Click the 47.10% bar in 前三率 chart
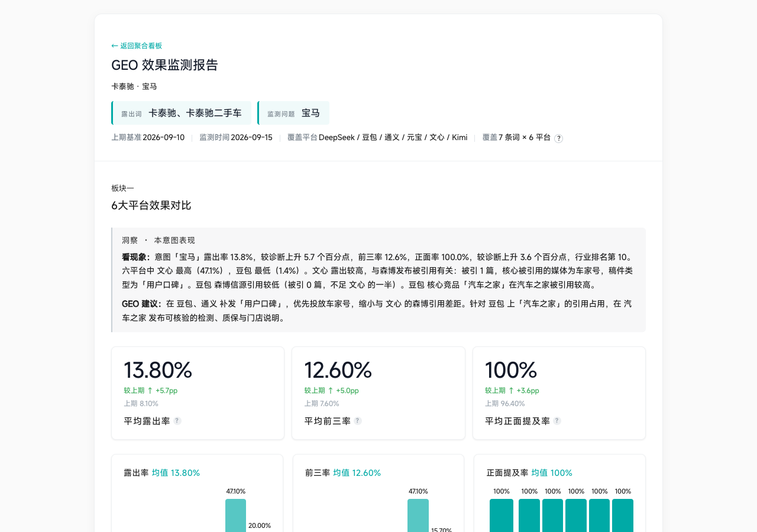The width and height of the screenshot is (757, 532). click(418, 515)
